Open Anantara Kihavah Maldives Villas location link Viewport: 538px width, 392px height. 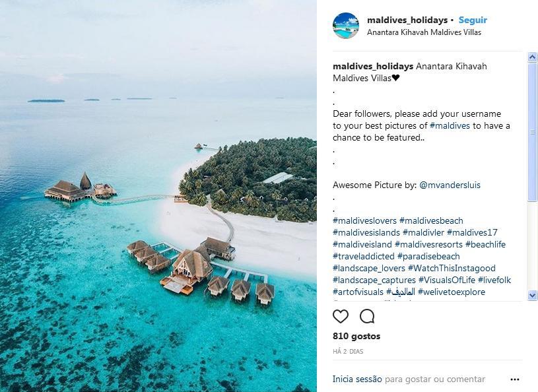[x=424, y=32]
